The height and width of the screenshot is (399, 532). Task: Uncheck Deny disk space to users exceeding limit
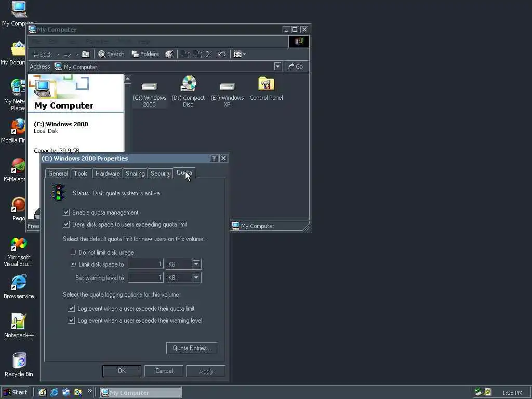coord(66,224)
